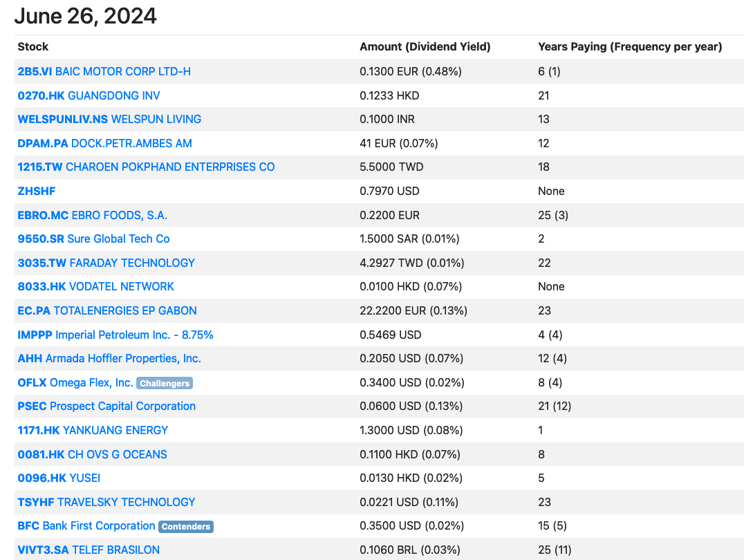This screenshot has width=744, height=560.
Task: Click the Amount (Dividend Yield) column header
Action: click(425, 46)
